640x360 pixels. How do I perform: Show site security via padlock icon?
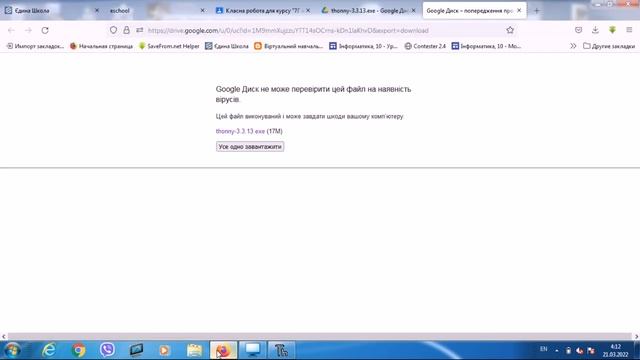point(127,30)
